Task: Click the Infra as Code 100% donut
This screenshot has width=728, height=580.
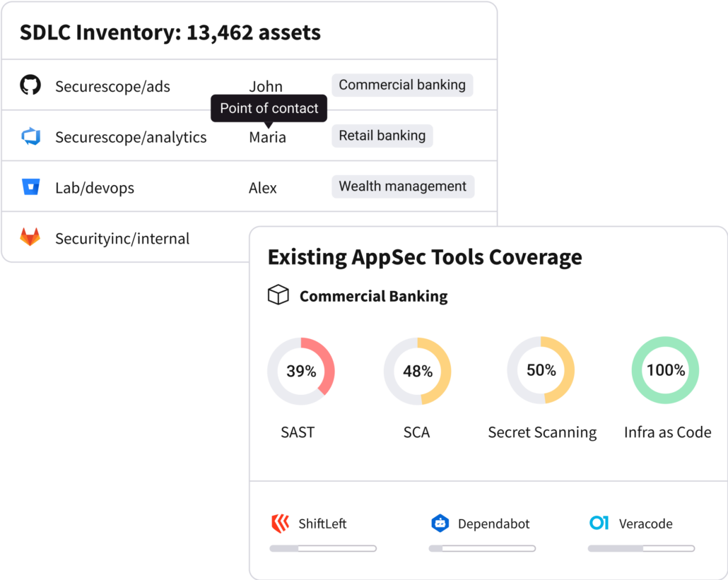Action: [665, 369]
